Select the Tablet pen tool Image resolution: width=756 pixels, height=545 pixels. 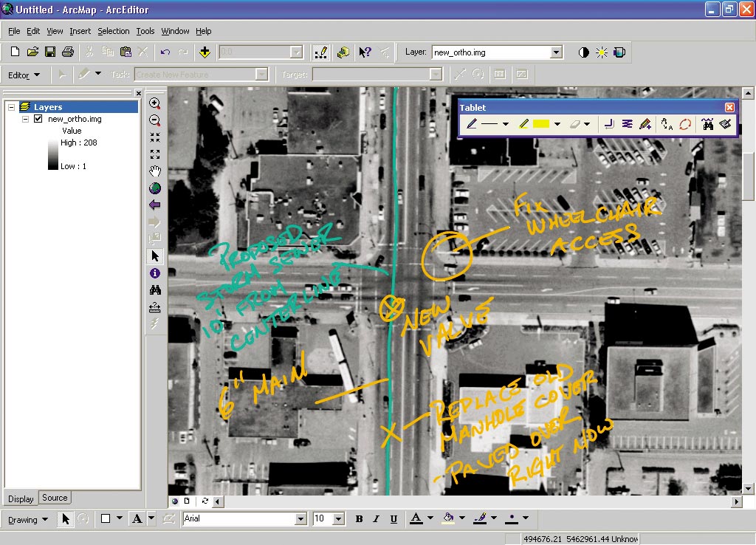(x=472, y=124)
